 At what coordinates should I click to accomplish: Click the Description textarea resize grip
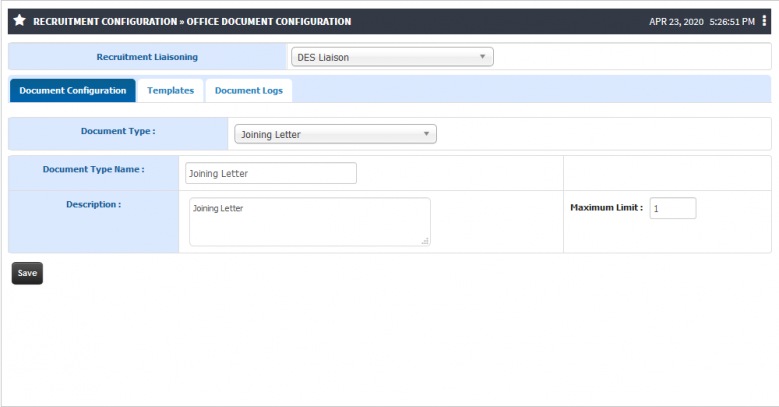[425, 241]
